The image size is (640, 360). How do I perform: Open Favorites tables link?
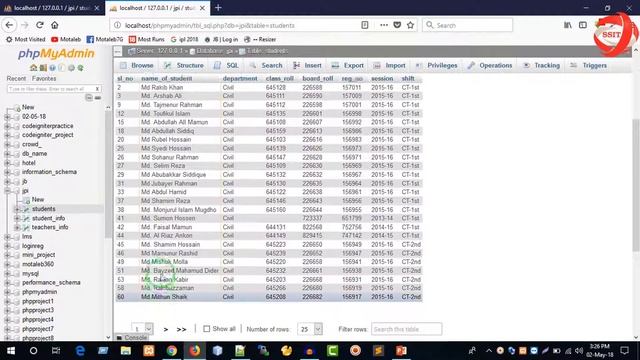[x=44, y=78]
